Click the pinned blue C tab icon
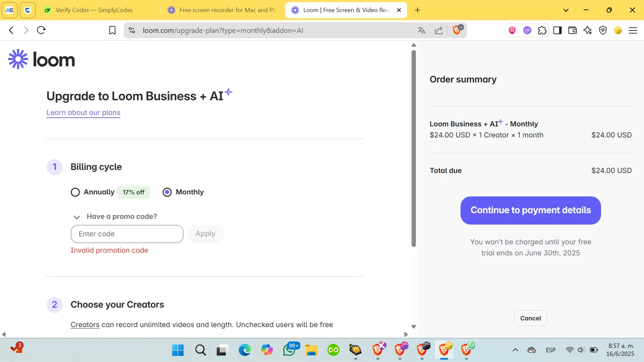Viewport: 644px width, 362px height. tap(27, 10)
